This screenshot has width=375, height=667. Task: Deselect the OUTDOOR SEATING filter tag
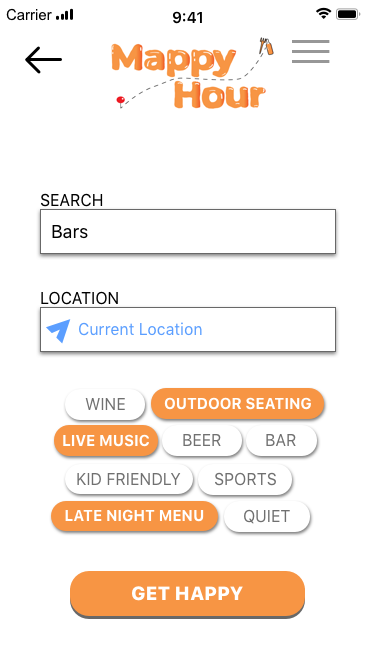pyautogui.click(x=238, y=404)
